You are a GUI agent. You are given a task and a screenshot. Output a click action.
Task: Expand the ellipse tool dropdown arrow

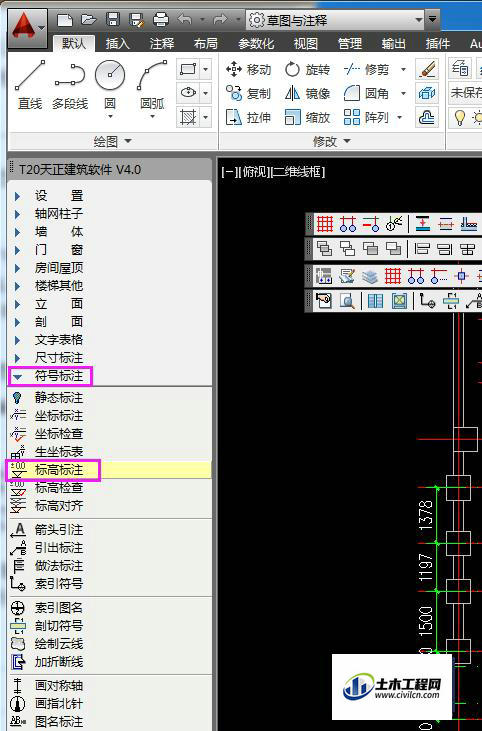(206, 93)
